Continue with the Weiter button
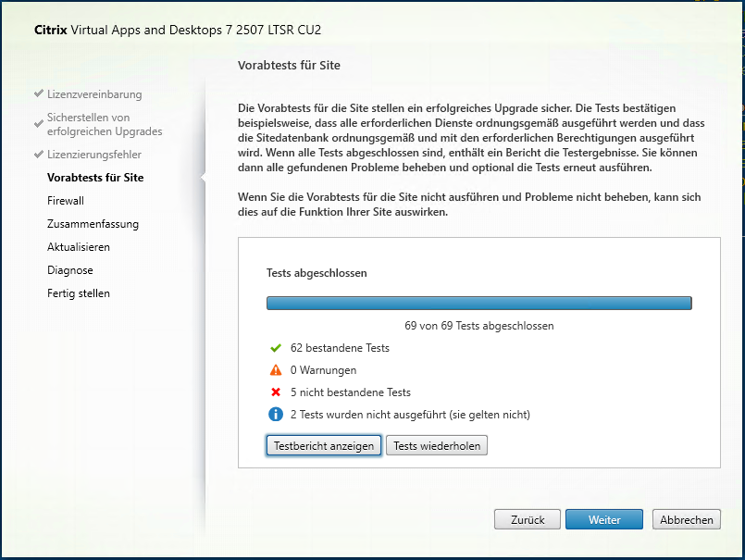Viewport: 745px width, 560px height. coord(604,519)
